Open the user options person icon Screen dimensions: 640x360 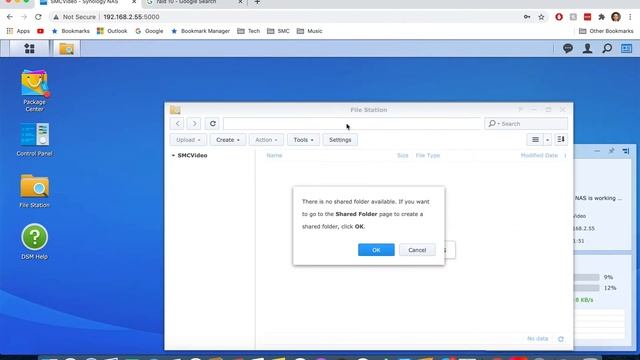click(587, 49)
